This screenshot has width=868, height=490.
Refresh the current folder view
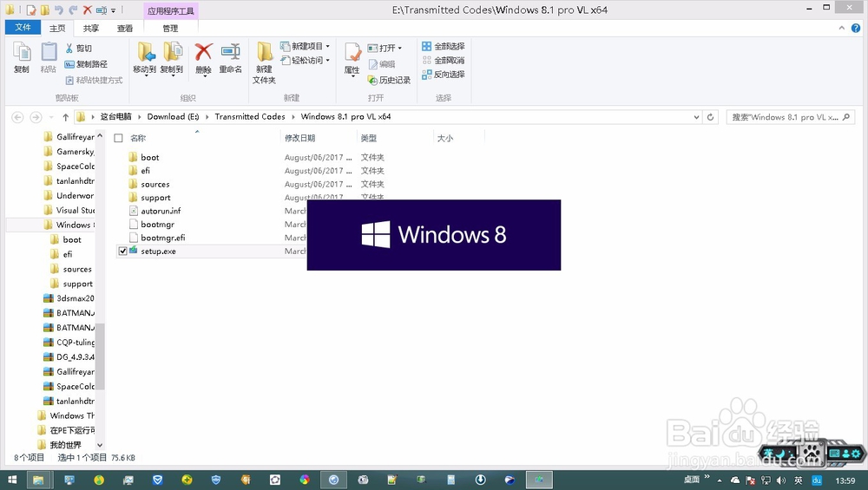(710, 117)
